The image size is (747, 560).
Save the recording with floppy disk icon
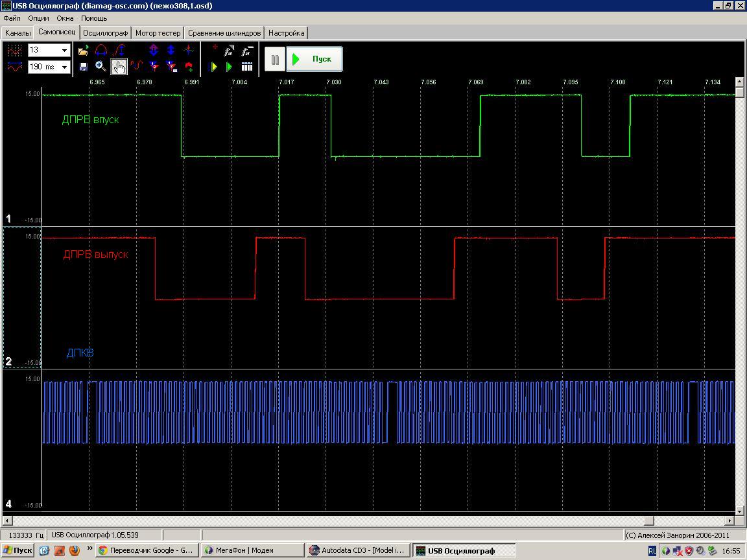click(x=84, y=67)
